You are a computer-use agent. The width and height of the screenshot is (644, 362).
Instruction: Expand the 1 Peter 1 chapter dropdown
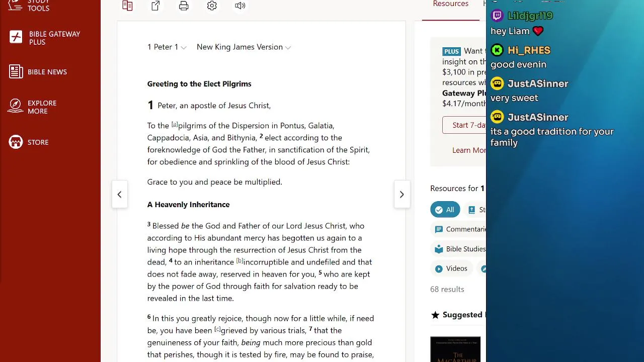tap(167, 47)
